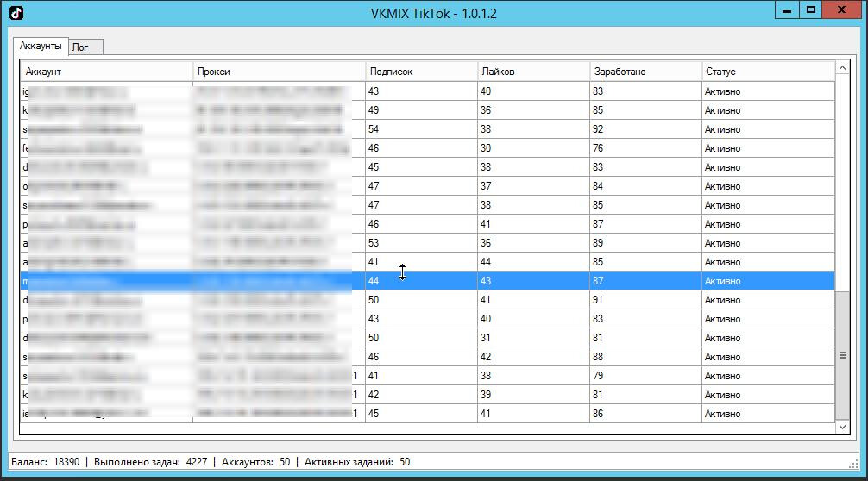Select Лайков cell showing 37
This screenshot has width=868, height=481.
click(x=533, y=186)
